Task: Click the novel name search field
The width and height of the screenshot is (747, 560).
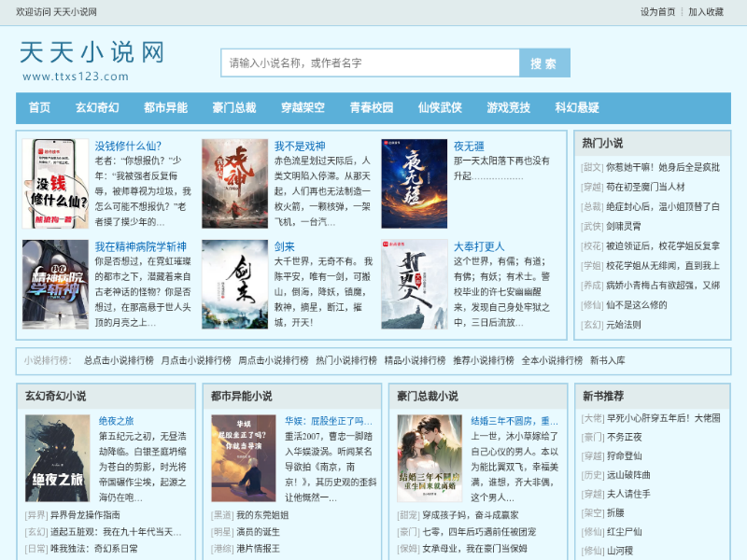Action: tap(370, 63)
